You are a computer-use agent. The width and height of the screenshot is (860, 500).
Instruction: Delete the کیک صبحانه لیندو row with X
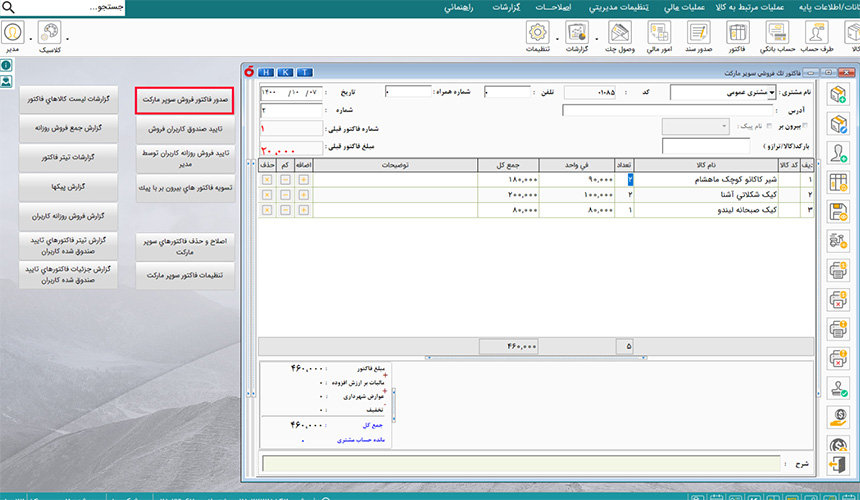(x=267, y=210)
